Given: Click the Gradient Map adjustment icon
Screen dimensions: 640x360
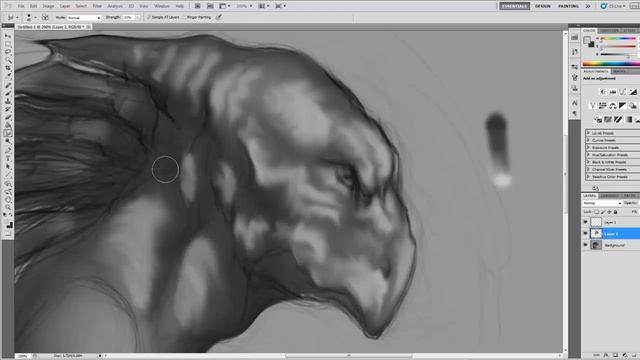Looking at the screenshot, I should [629, 120].
